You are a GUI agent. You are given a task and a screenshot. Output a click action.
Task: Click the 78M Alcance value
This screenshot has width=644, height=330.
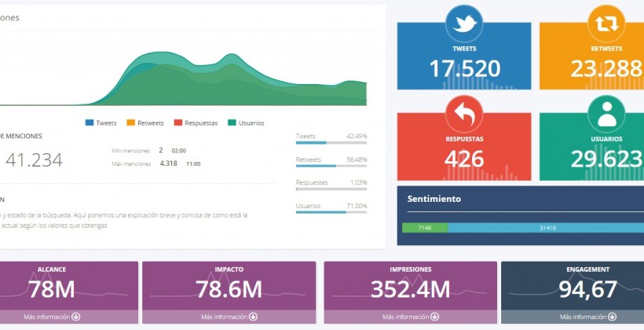tap(51, 289)
